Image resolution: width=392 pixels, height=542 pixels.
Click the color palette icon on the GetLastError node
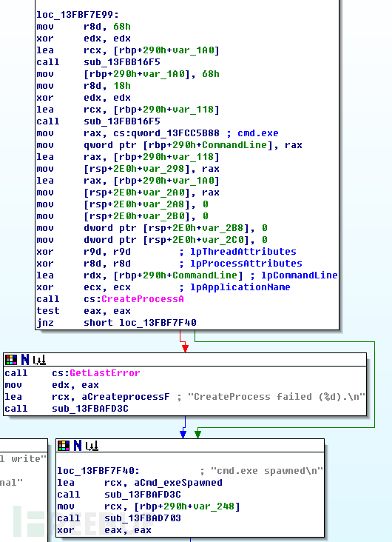pyautogui.click(x=11, y=360)
